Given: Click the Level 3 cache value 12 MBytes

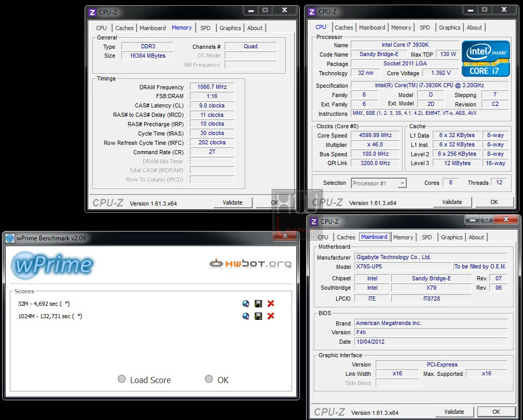Looking at the screenshot, I should pos(457,163).
